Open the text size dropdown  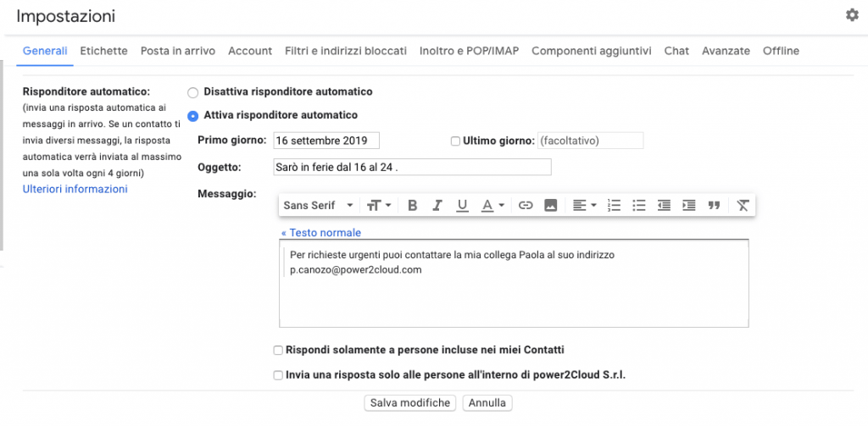379,206
